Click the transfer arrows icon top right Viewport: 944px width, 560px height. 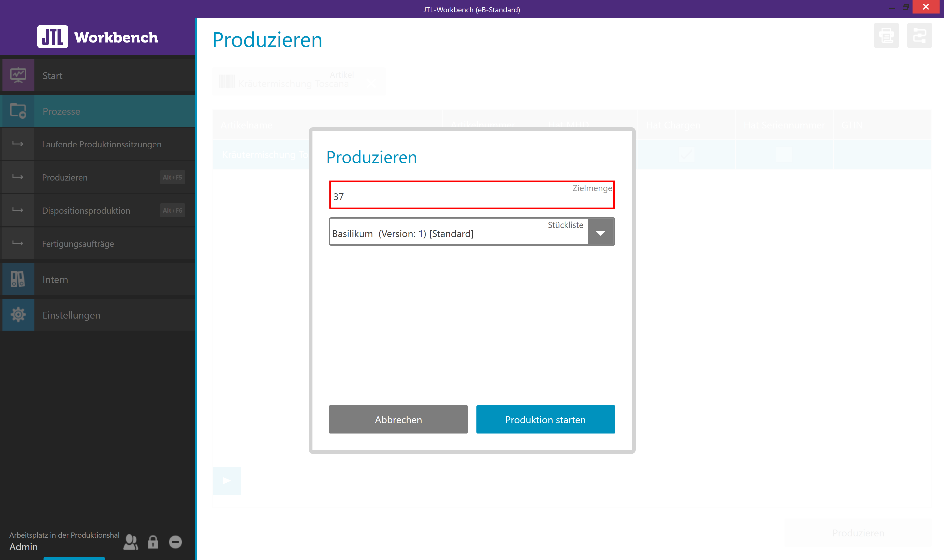pyautogui.click(x=919, y=35)
